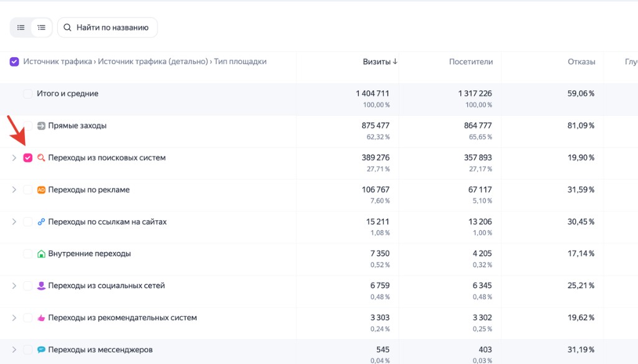The width and height of the screenshot is (638, 364).
Task: Select the Прямые заходы row label
Action: (77, 126)
